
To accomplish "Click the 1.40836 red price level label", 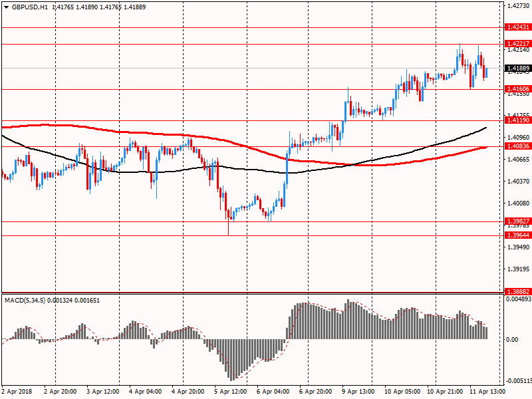I will click(518, 146).
